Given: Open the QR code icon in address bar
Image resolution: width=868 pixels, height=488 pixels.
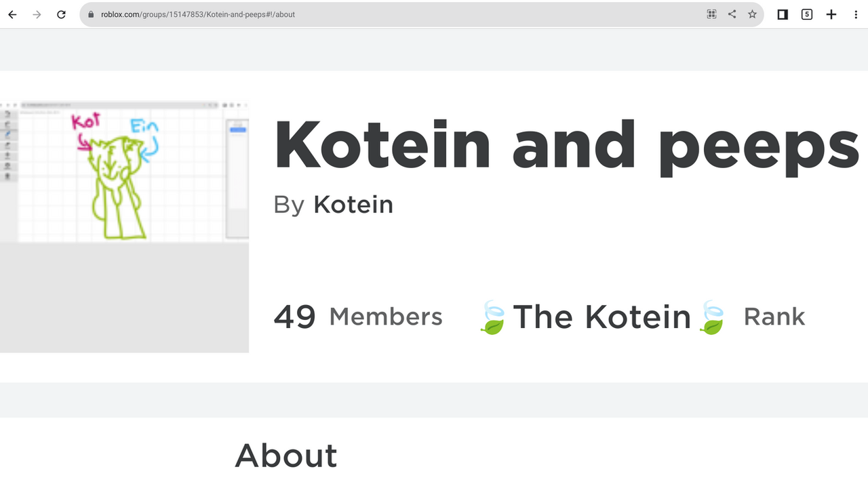Looking at the screenshot, I should pos(711,14).
